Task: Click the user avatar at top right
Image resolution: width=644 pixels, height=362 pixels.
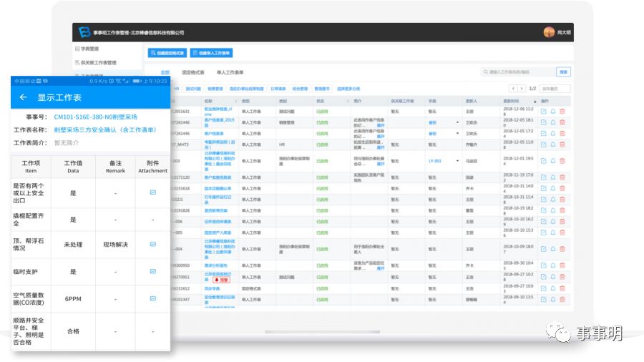Action: tap(549, 32)
